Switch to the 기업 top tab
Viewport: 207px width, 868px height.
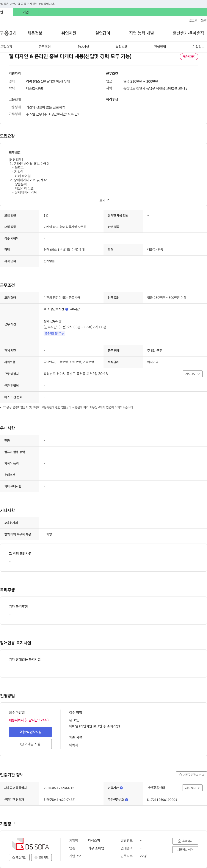pyautogui.click(x=26, y=12)
